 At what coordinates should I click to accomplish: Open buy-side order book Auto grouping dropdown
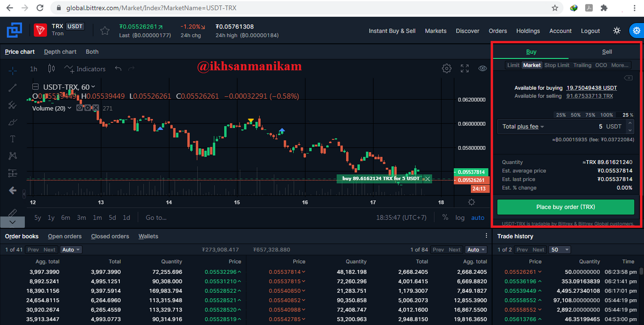click(x=71, y=249)
